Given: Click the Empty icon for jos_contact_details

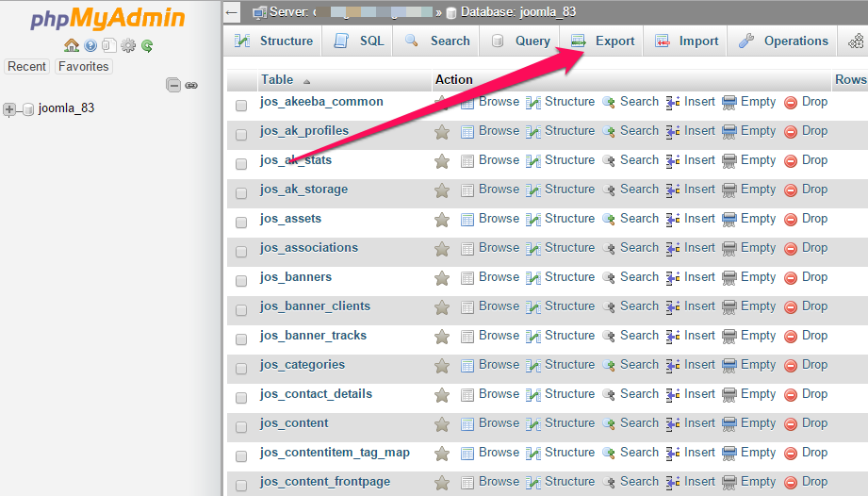Looking at the screenshot, I should [x=729, y=395].
